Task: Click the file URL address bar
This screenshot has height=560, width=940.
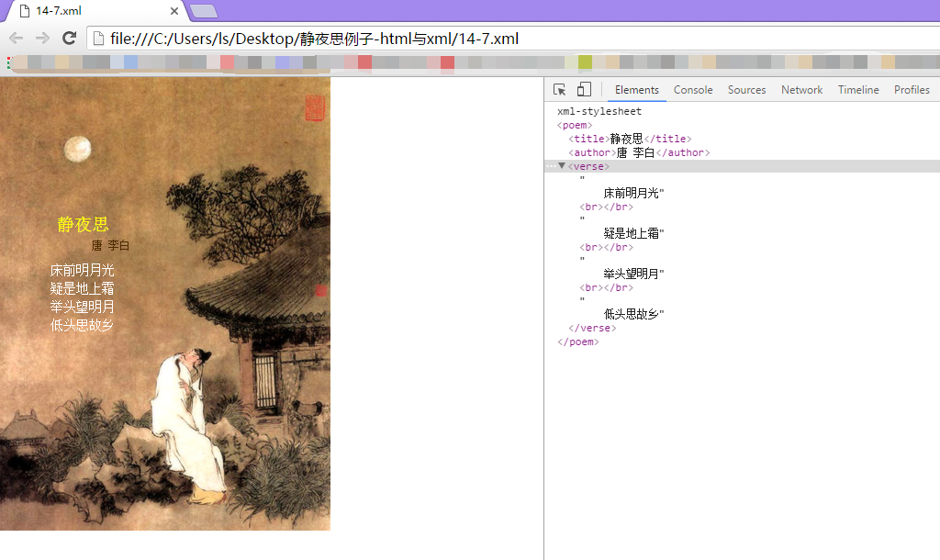Action: [513, 39]
